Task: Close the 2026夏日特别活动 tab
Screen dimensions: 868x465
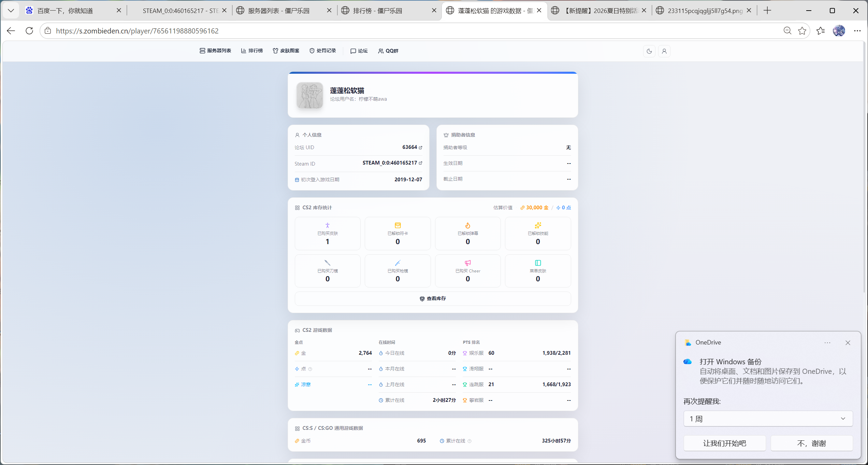Action: [x=644, y=11]
